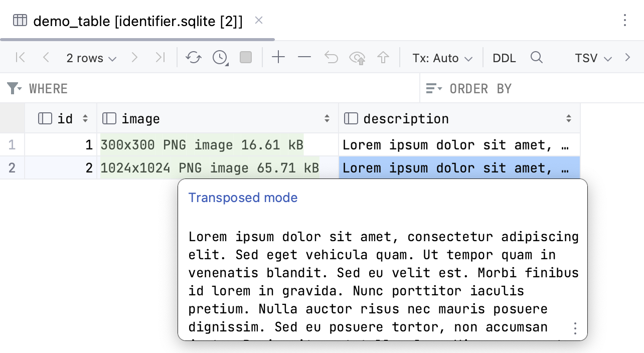Open the page size dropdown showing 2 rows
The height and width of the screenshot is (353, 644).
[x=91, y=57]
